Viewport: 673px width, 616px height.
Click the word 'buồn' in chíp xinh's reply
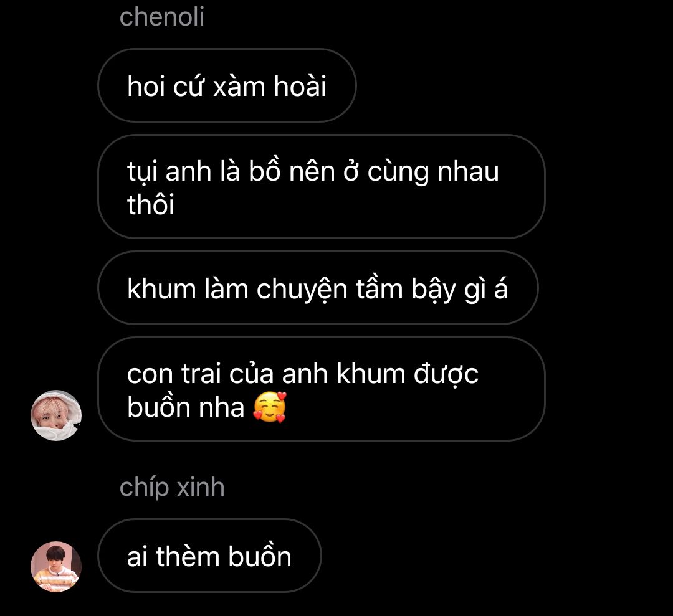click(x=260, y=556)
